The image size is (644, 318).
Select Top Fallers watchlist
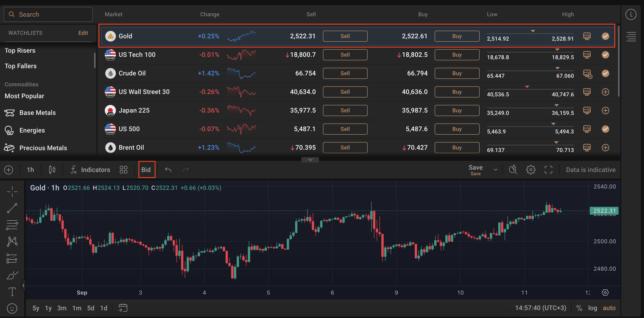click(x=20, y=66)
